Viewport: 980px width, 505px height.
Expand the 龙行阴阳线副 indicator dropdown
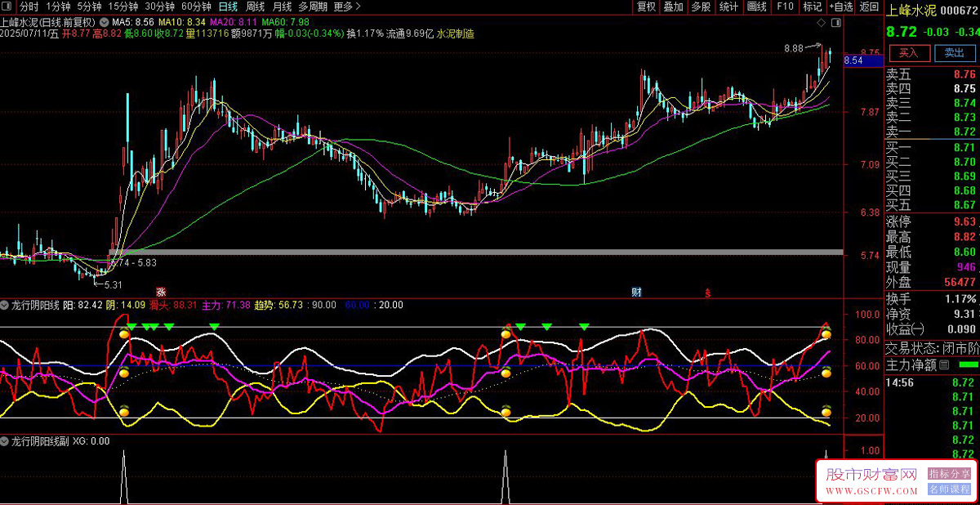click(x=6, y=441)
